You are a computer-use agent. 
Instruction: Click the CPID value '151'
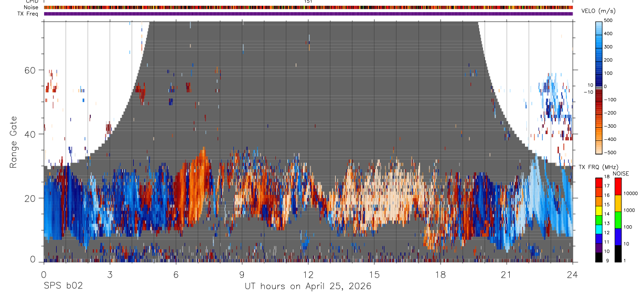308,2
